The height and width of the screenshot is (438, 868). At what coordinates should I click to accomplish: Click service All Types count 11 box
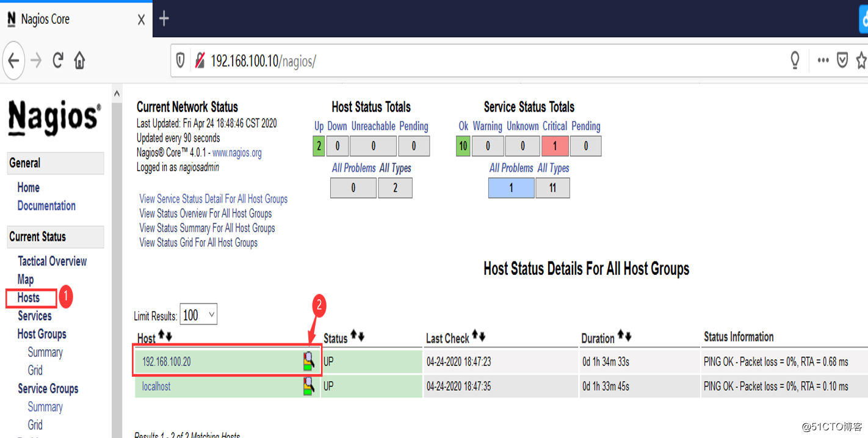(x=552, y=188)
